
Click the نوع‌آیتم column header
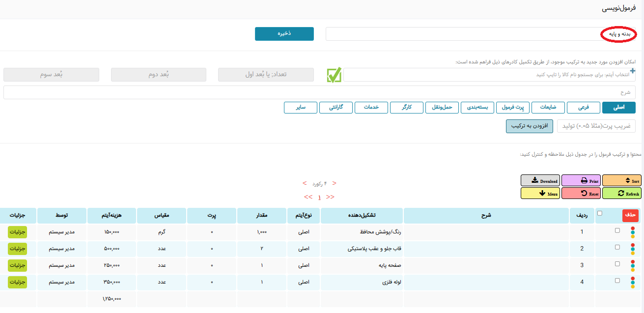pos(304,216)
